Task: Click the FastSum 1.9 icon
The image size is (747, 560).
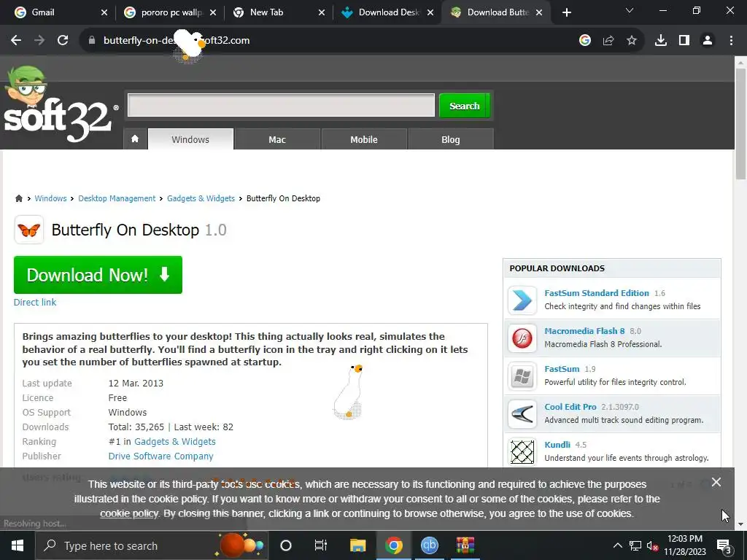Action: pos(522,376)
